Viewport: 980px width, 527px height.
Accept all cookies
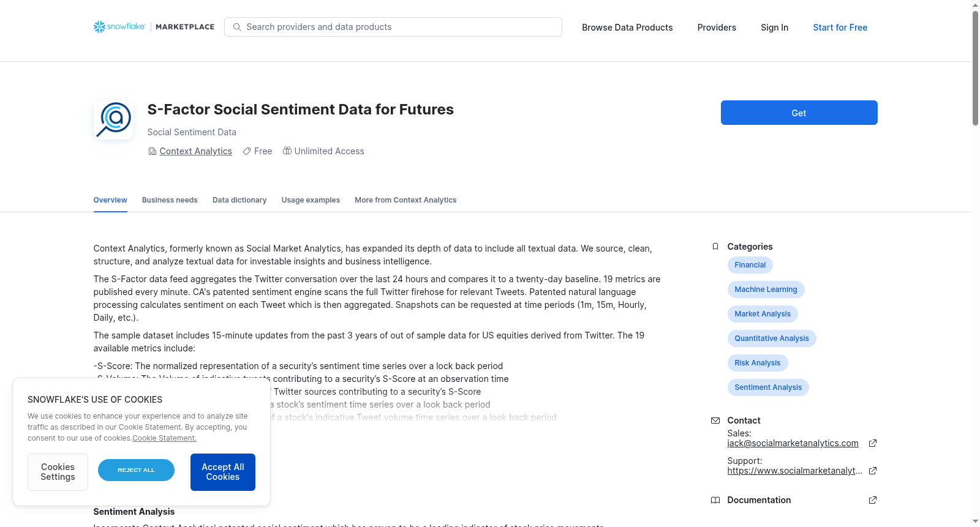223,472
